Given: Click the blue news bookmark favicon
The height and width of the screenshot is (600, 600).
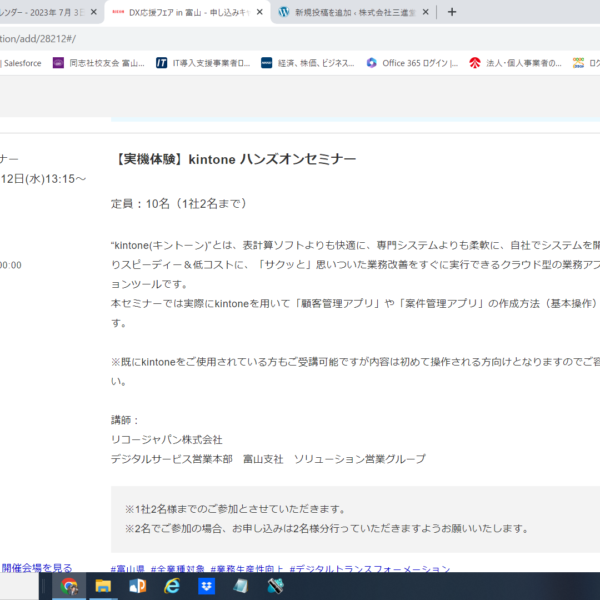Looking at the screenshot, I should click(x=266, y=63).
